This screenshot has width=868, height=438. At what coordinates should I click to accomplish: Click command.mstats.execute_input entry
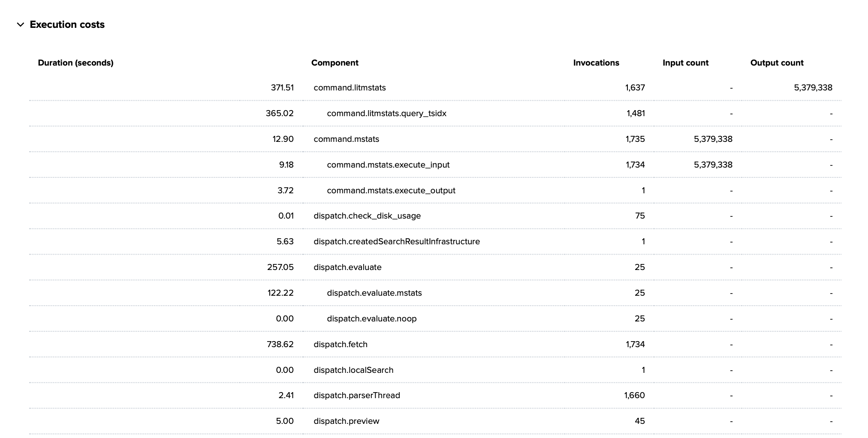(x=388, y=165)
